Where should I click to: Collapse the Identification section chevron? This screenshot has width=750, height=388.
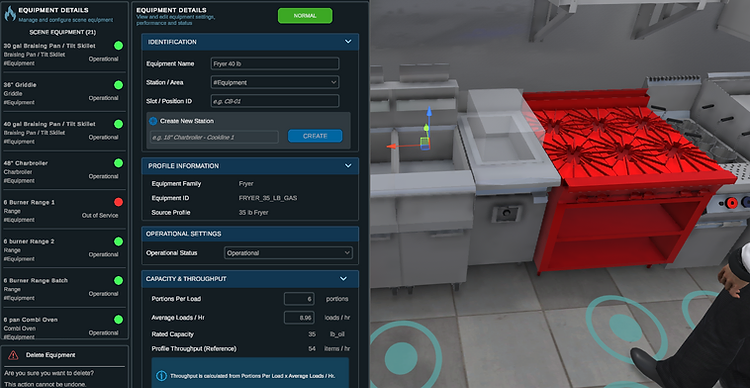coord(348,42)
